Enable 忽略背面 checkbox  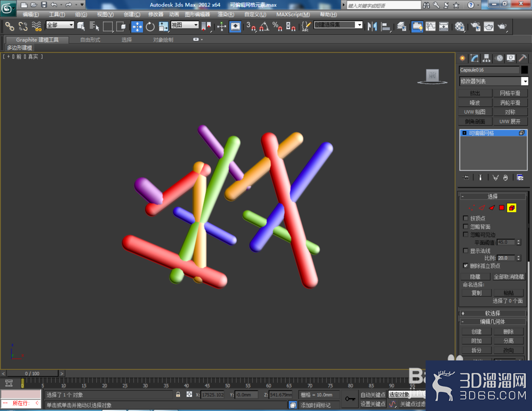pyautogui.click(x=465, y=226)
